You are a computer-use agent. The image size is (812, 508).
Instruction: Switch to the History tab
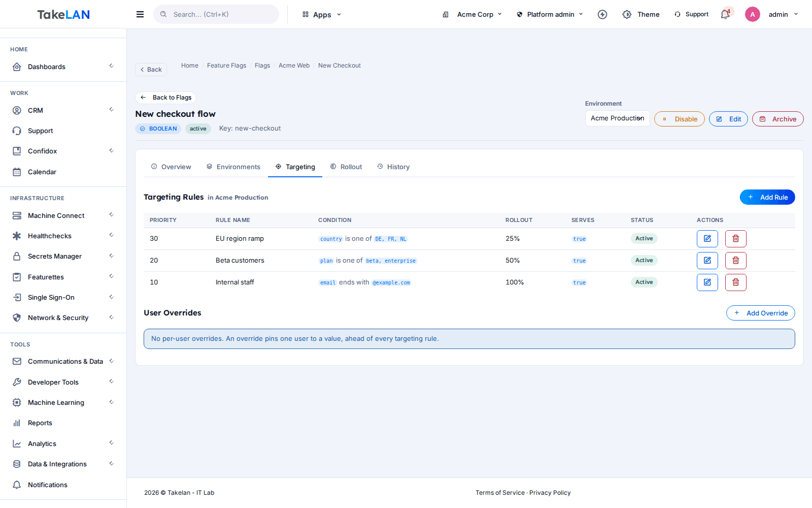pos(393,167)
